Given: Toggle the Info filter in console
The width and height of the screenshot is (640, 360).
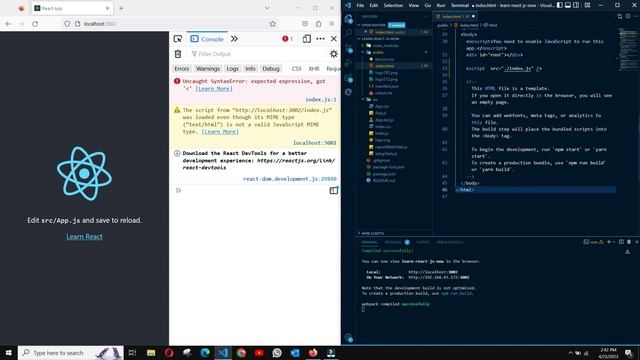Looking at the screenshot, I should click(x=250, y=69).
